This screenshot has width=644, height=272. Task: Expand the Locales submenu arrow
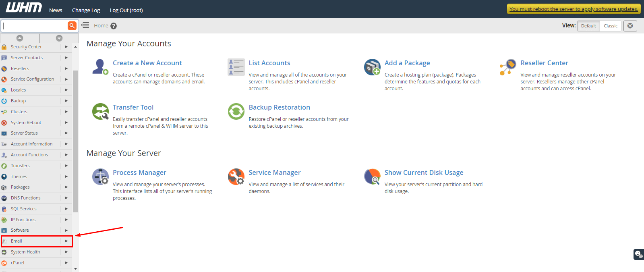point(66,90)
